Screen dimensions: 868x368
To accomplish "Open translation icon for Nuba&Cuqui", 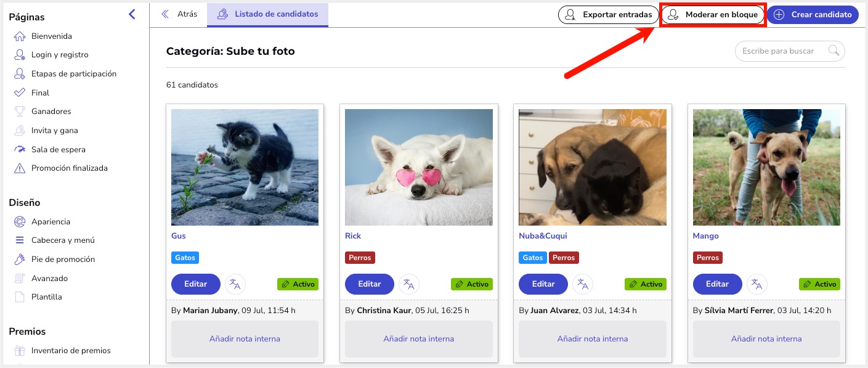I will click(x=583, y=284).
